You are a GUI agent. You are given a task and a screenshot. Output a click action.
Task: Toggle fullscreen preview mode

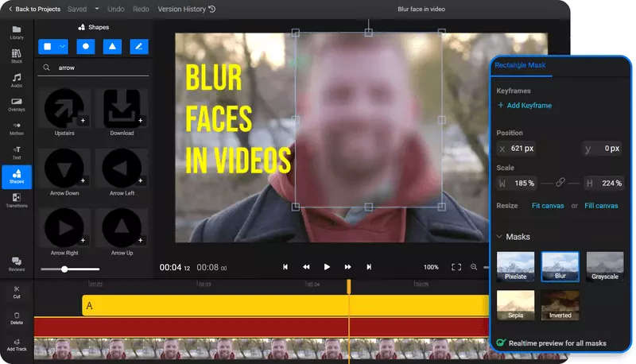click(x=456, y=267)
